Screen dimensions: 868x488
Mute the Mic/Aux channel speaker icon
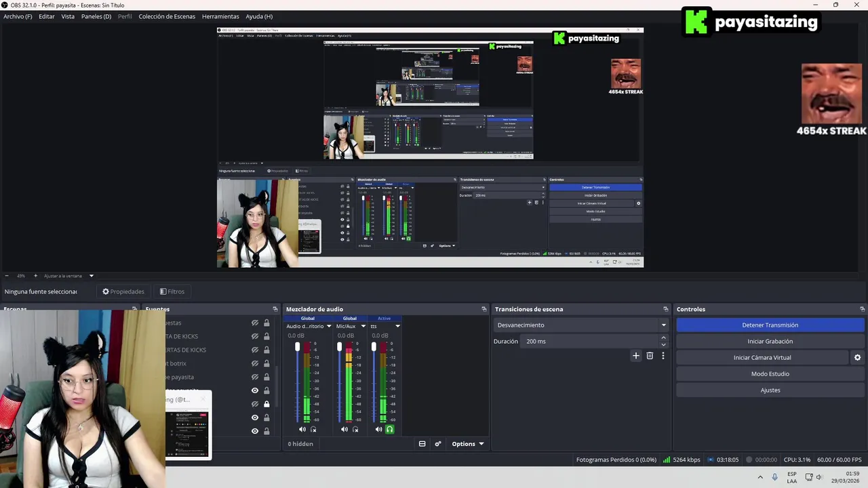(x=344, y=429)
